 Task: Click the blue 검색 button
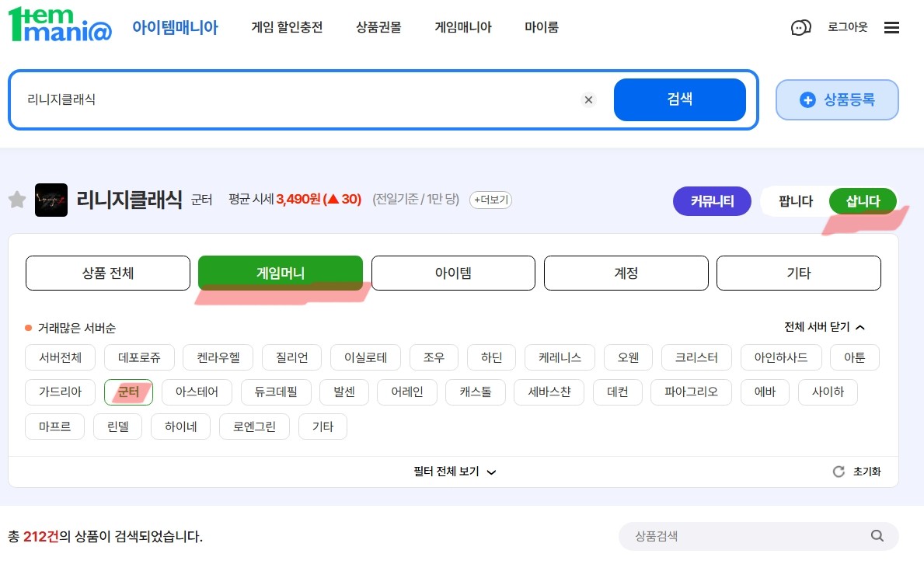click(x=679, y=99)
